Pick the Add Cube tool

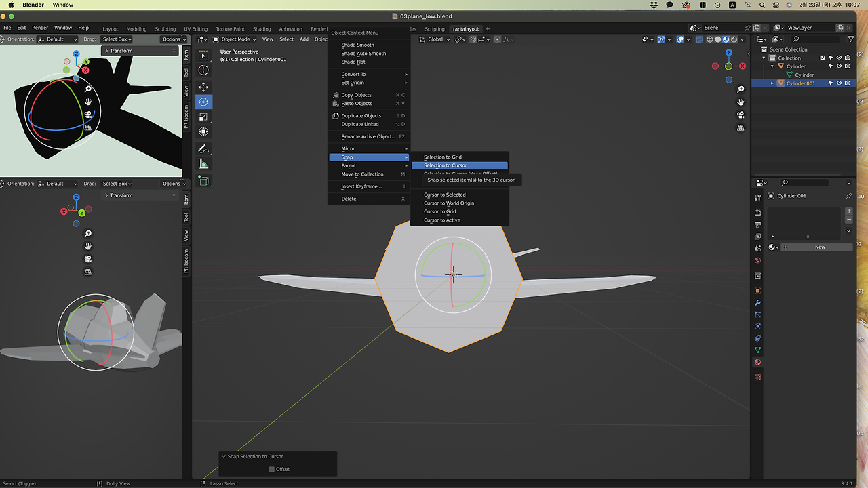pyautogui.click(x=203, y=181)
